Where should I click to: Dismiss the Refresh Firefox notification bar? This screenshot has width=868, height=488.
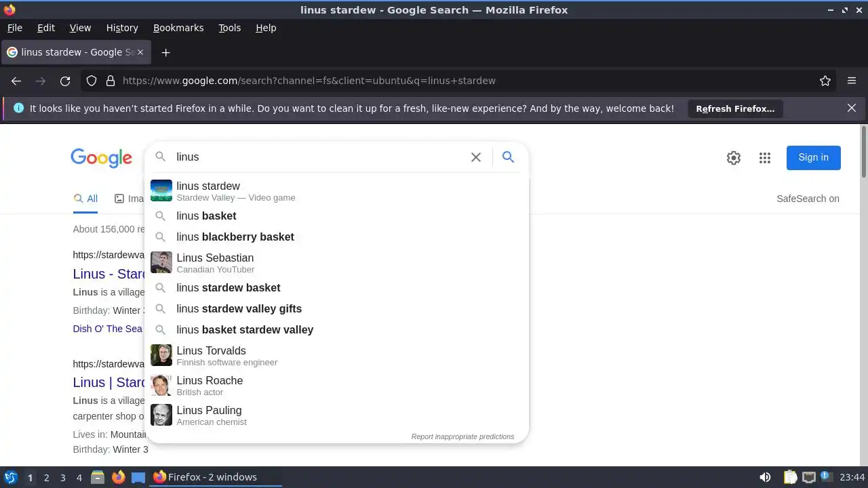pos(852,108)
